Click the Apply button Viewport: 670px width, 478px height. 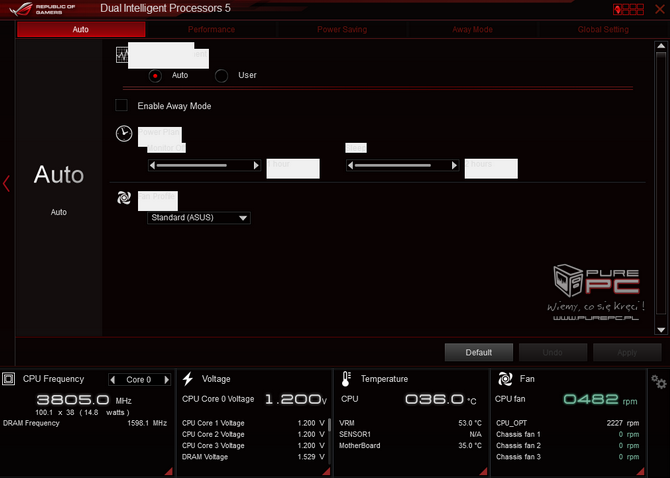[627, 352]
